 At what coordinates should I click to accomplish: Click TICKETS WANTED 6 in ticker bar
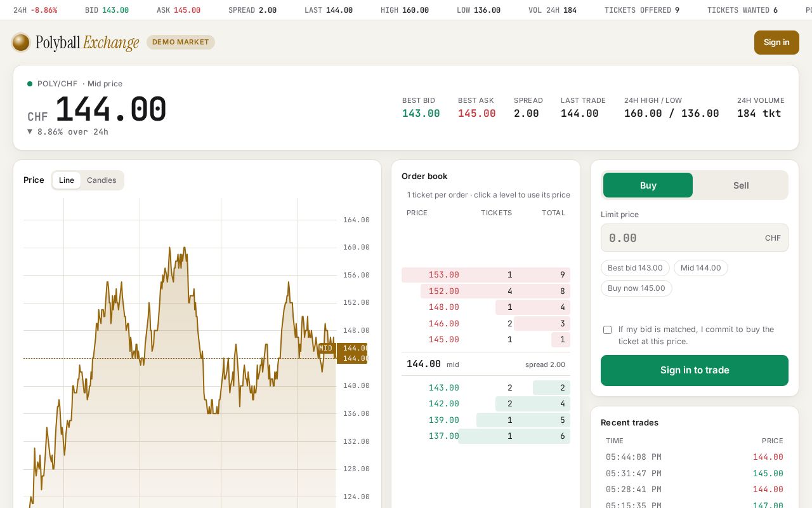pos(742,10)
